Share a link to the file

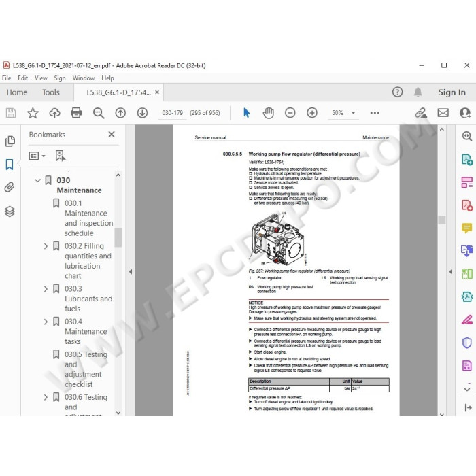[x=421, y=113]
